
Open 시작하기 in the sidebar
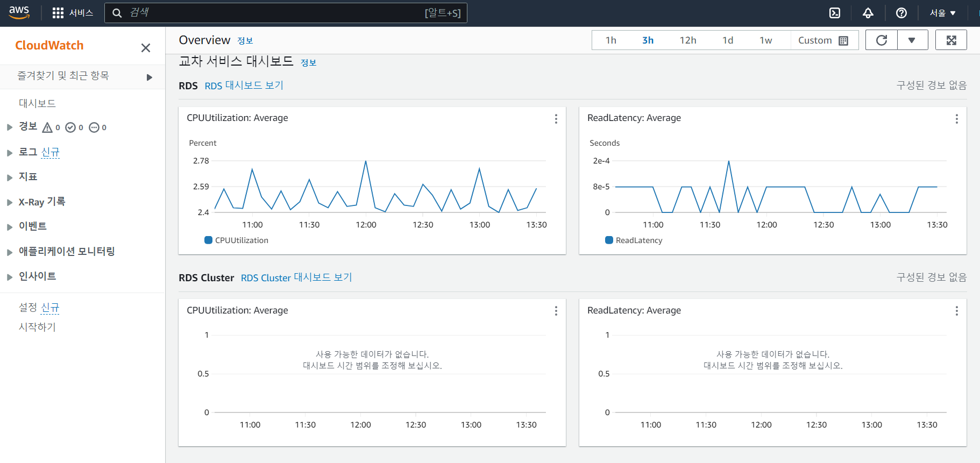(37, 327)
